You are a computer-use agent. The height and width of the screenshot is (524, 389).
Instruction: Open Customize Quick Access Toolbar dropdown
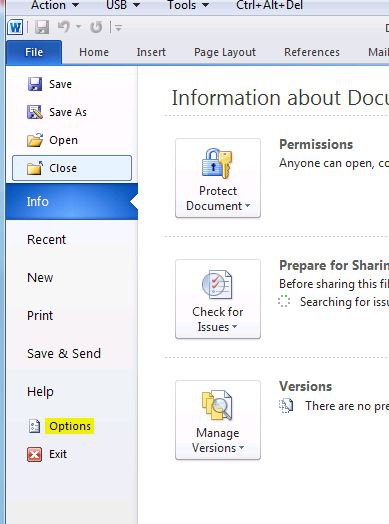click(x=118, y=28)
